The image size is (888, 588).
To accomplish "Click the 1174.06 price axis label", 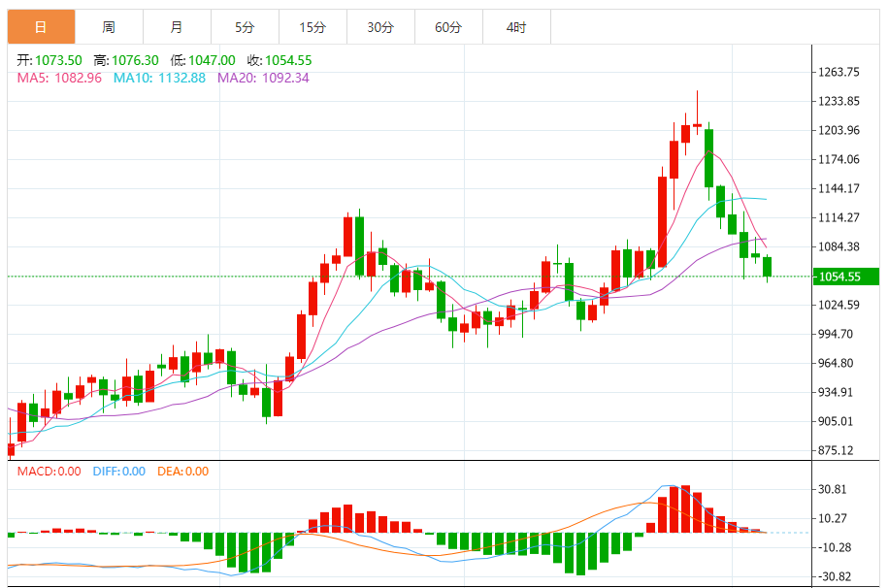I will (x=839, y=159).
